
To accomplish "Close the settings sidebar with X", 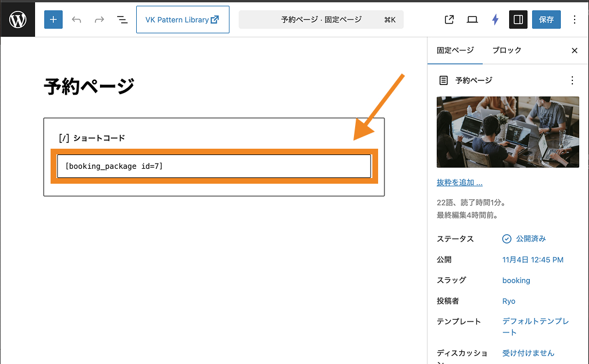I will pos(575,51).
